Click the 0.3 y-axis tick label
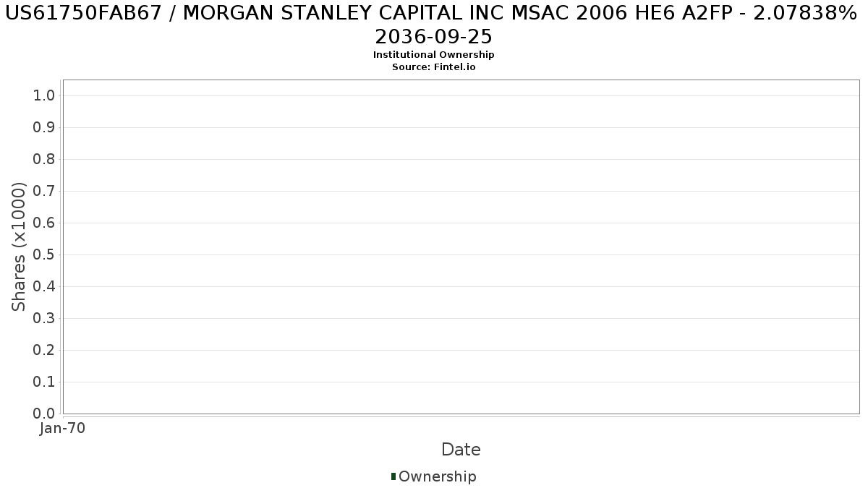Viewport: 868px width, 488px height. click(x=44, y=319)
